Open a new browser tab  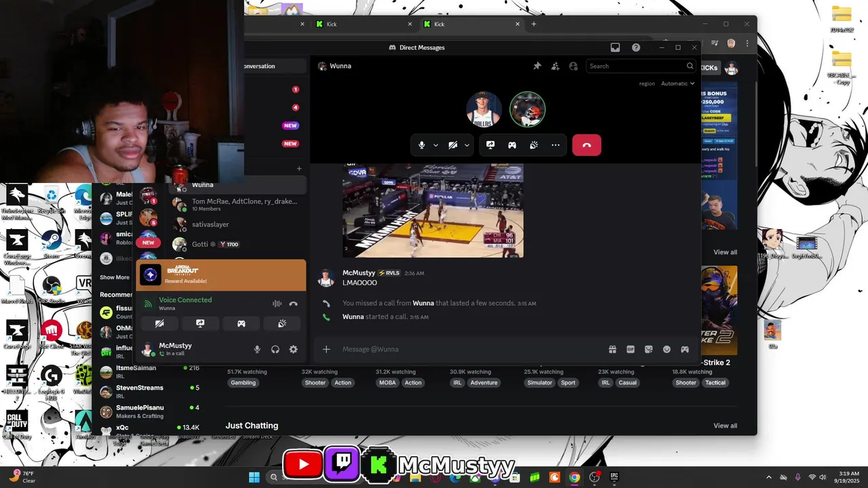(x=534, y=24)
